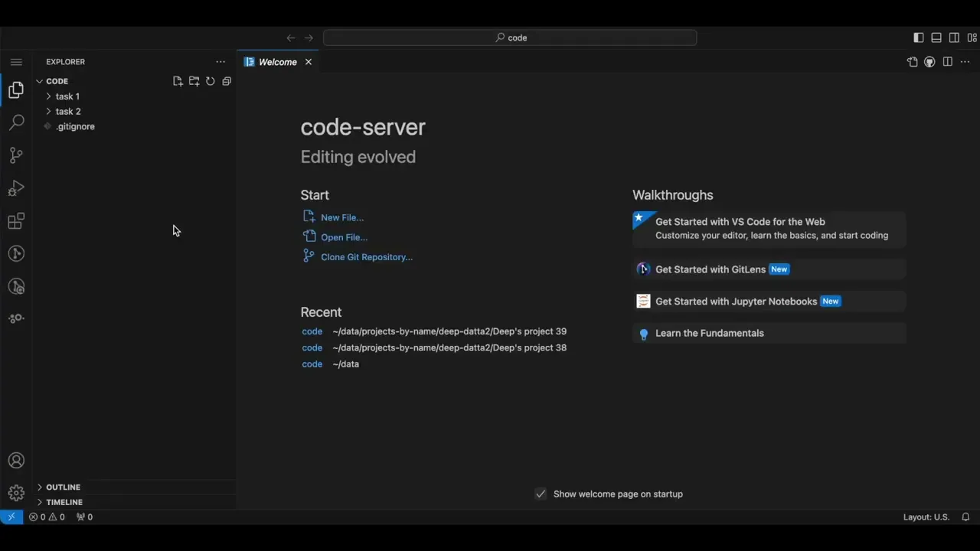The height and width of the screenshot is (551, 980).
Task: Open the Search view in activity bar
Action: pos(16,122)
